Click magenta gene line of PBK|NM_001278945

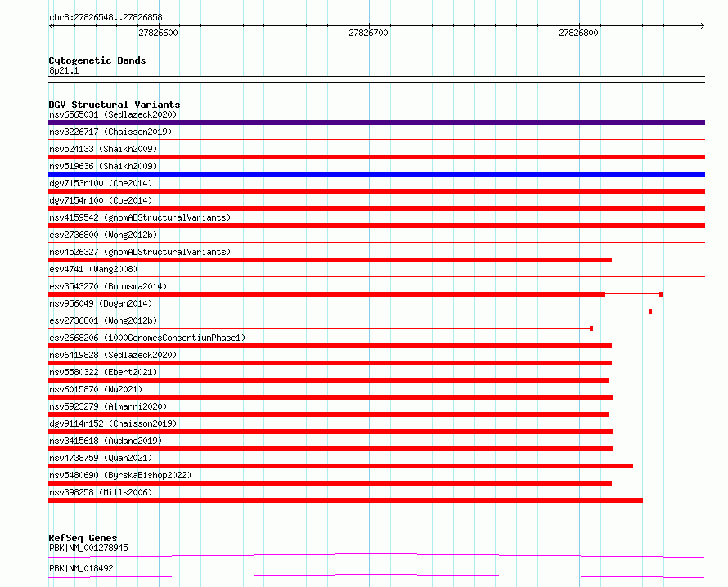pos(376,555)
